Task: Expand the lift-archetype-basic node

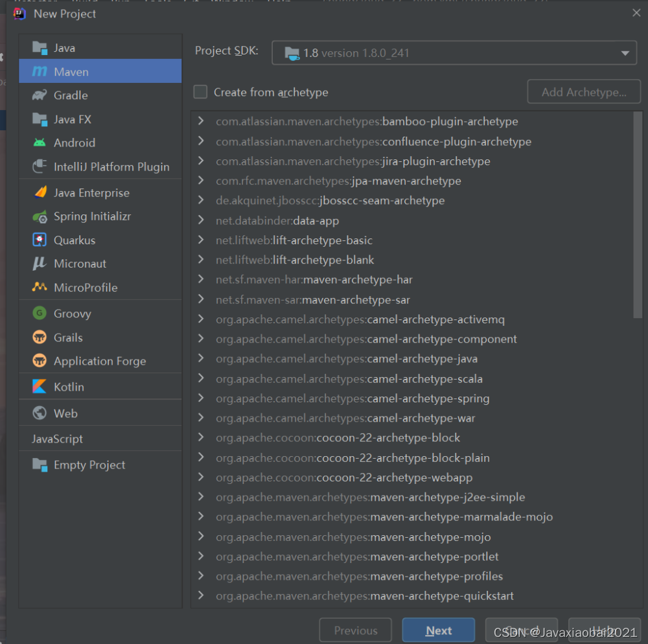Action: [201, 240]
